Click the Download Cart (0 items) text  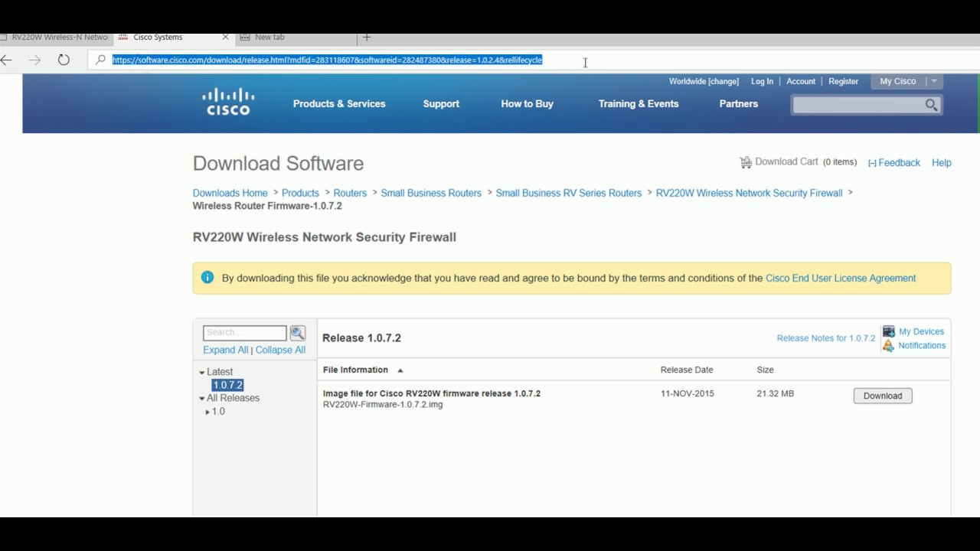805,162
